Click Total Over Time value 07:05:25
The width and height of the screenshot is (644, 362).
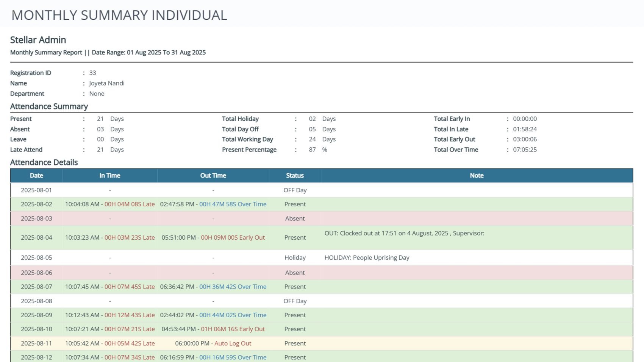525,150
